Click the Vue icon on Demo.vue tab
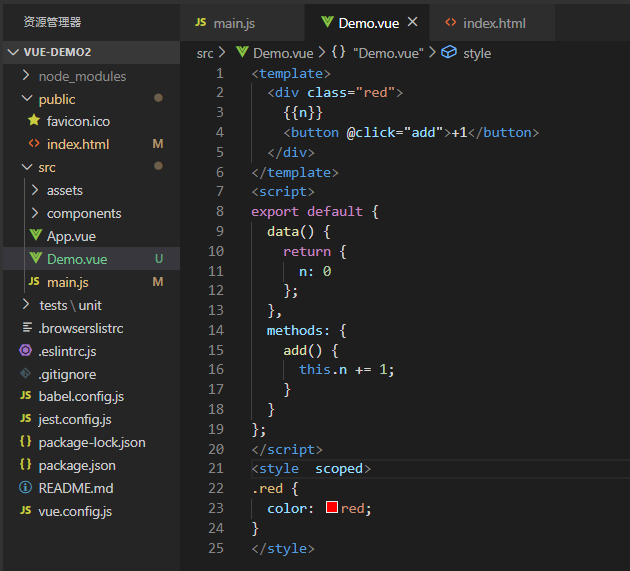 click(x=327, y=22)
